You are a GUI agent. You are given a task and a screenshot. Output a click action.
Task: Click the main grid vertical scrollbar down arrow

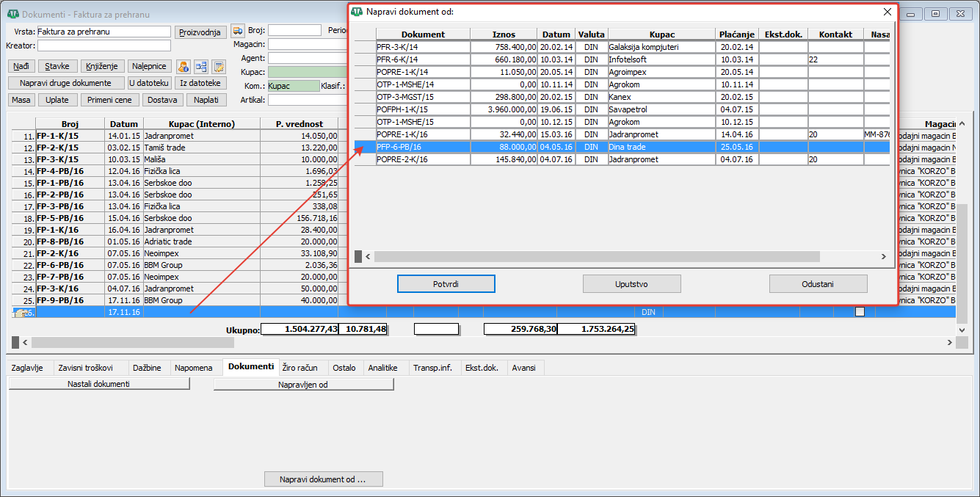[x=962, y=330]
